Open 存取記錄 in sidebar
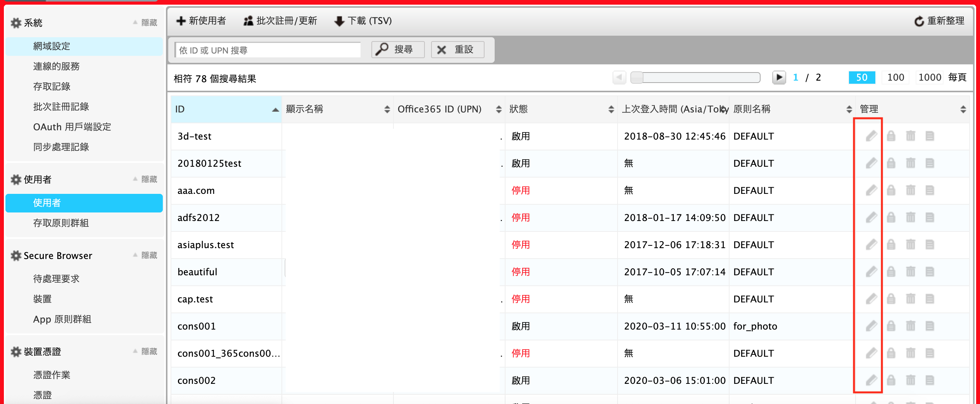The image size is (980, 404). (x=84, y=87)
